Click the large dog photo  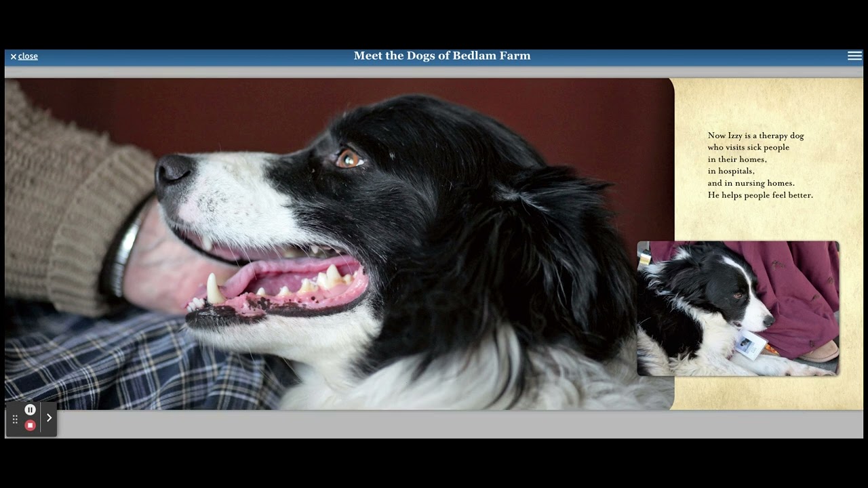(339, 244)
